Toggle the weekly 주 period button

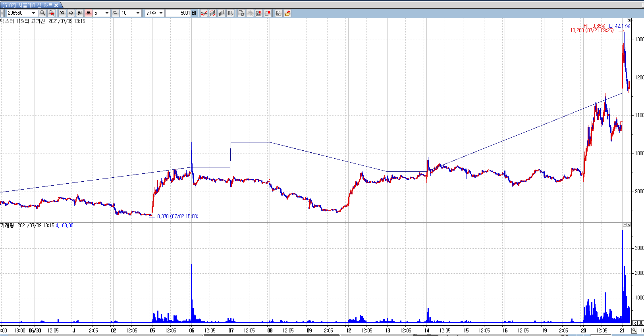(71, 13)
